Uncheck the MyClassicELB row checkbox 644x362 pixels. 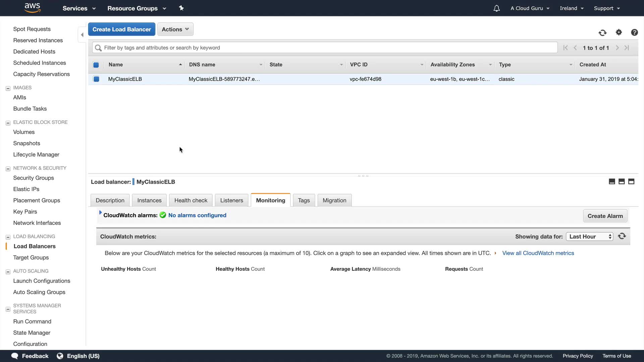click(96, 79)
